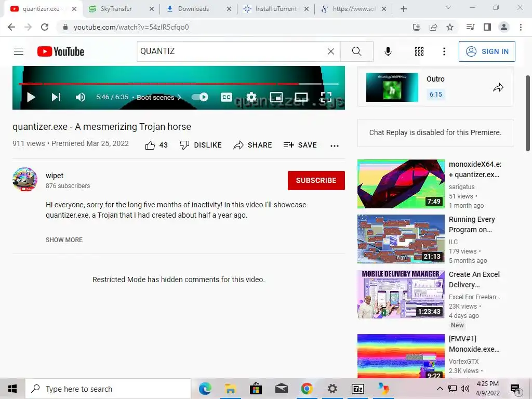Open the monoxideX64 video thumbnail
The height and width of the screenshot is (399, 532).
pos(401,184)
